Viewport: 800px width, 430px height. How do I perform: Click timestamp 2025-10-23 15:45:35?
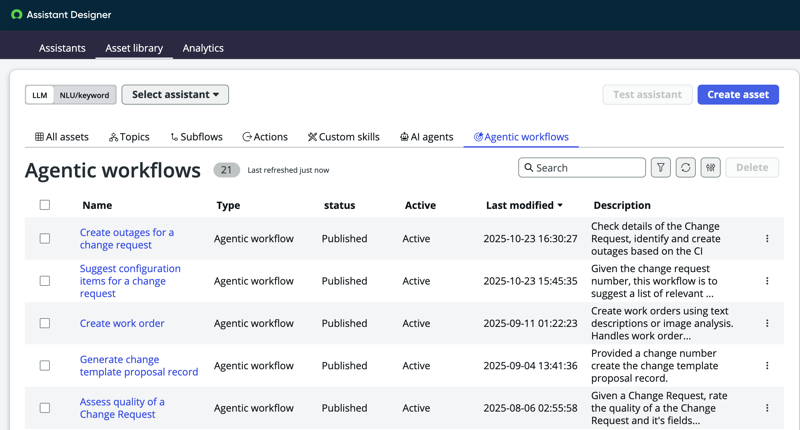point(530,281)
